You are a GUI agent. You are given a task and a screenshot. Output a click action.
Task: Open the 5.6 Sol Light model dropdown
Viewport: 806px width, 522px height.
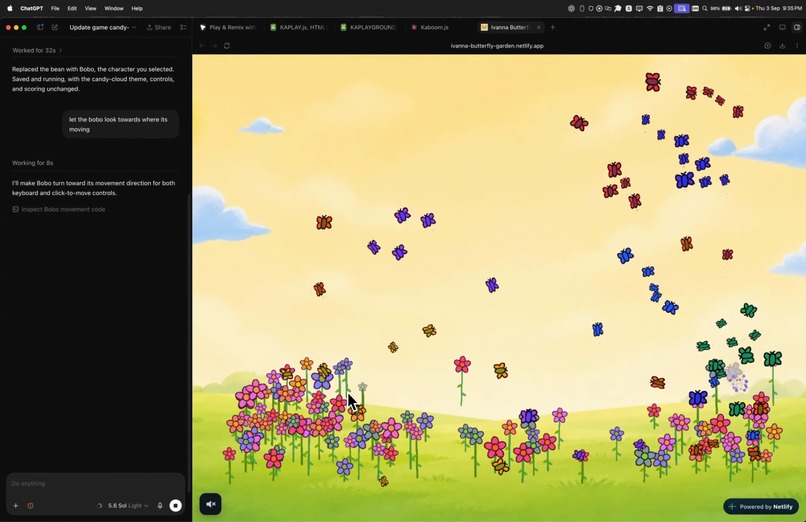click(x=128, y=506)
